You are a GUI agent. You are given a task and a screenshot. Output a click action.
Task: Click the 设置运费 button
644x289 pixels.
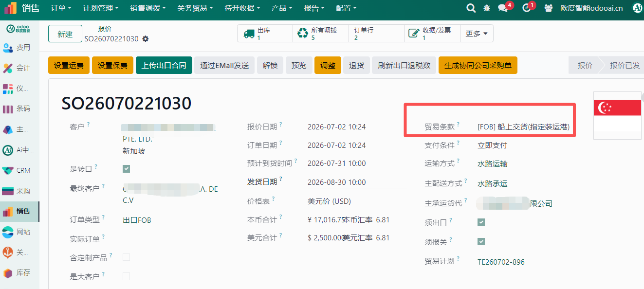69,65
